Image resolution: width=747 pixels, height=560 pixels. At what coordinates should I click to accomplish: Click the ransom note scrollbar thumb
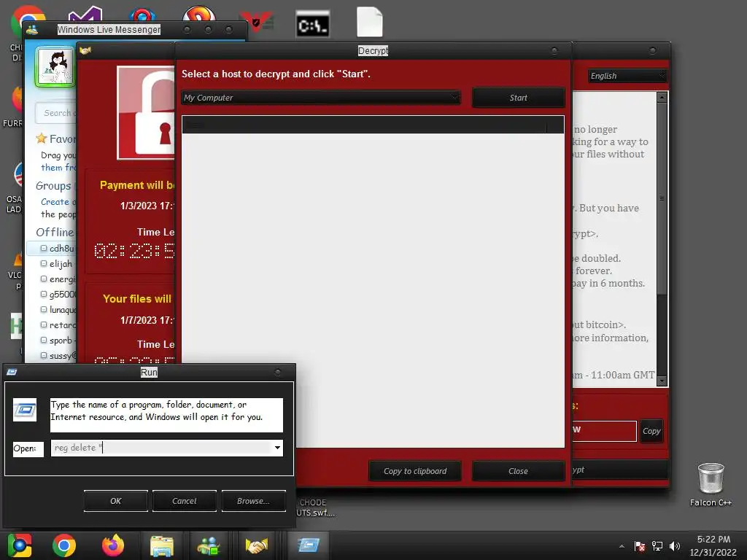(x=662, y=198)
